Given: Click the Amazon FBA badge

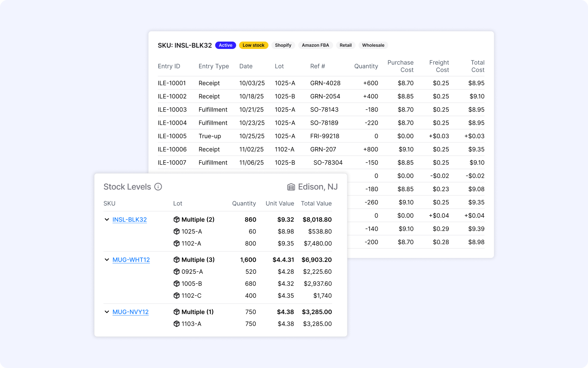Looking at the screenshot, I should 315,45.
